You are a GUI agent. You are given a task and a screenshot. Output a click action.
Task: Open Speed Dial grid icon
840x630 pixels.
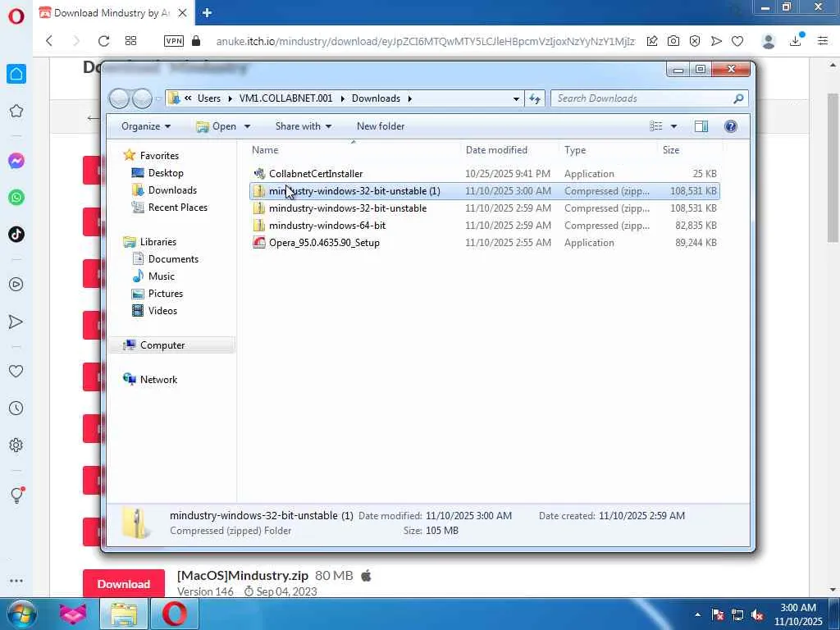pyautogui.click(x=130, y=41)
